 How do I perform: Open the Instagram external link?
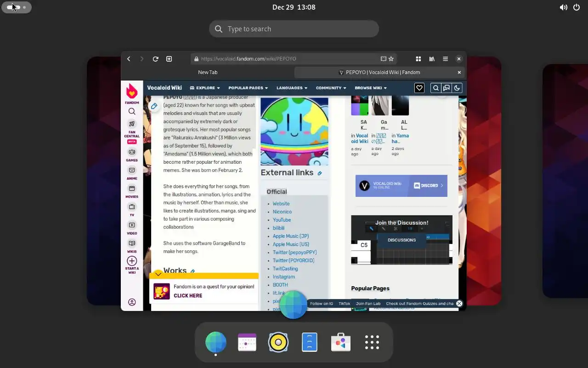(284, 277)
